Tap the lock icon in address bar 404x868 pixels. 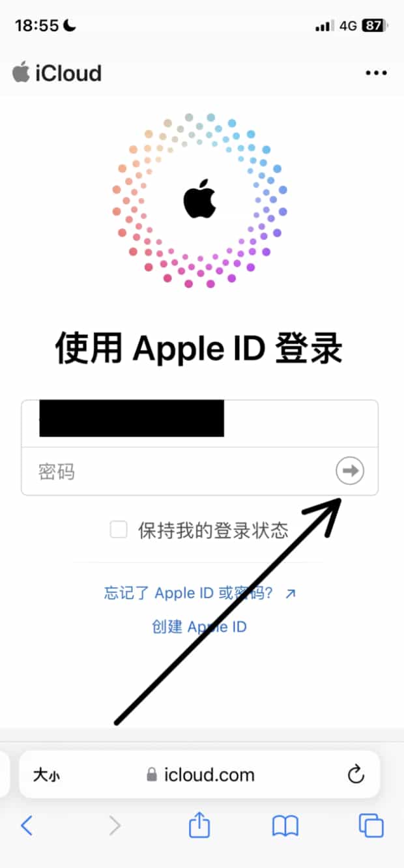coord(152,774)
